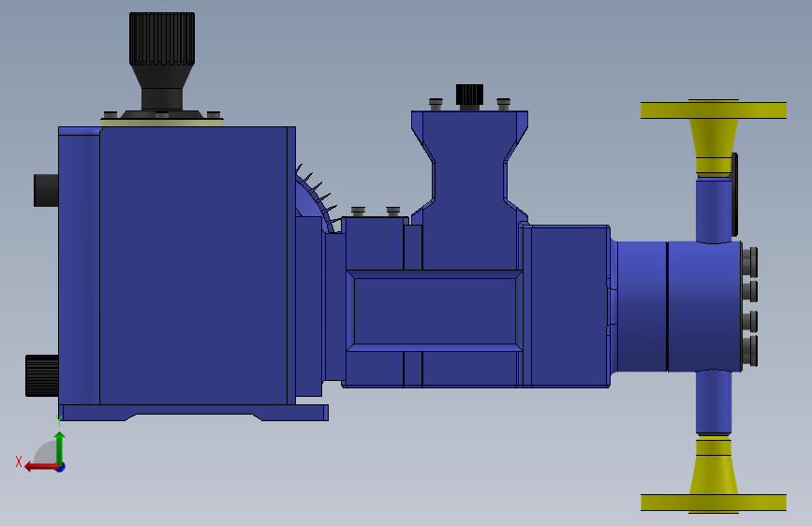This screenshot has width=812, height=526.
Task: Click the green Y axis arrow of the triad
Action: tap(60, 448)
